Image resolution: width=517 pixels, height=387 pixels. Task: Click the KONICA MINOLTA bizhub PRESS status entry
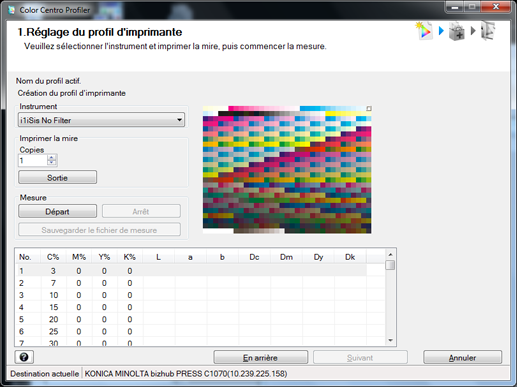[x=186, y=374]
